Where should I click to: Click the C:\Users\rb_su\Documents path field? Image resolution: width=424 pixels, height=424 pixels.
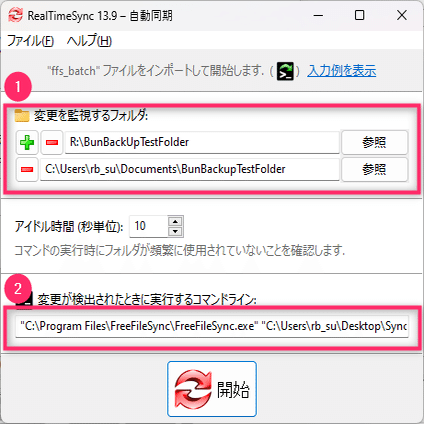tap(190, 170)
